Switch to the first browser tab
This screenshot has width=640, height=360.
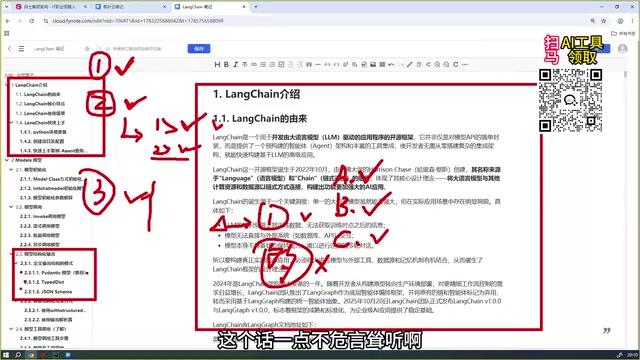[51, 7]
